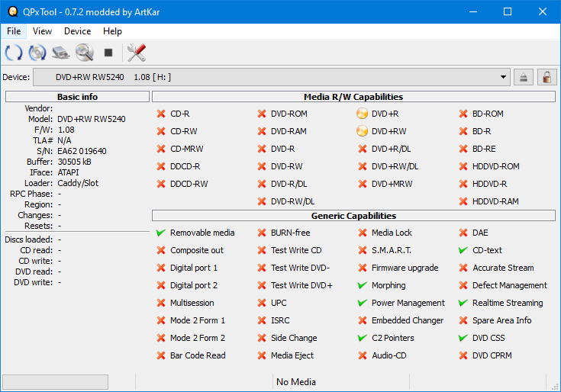Select the DVD+RW RW5240 device combo box

(x=272, y=77)
